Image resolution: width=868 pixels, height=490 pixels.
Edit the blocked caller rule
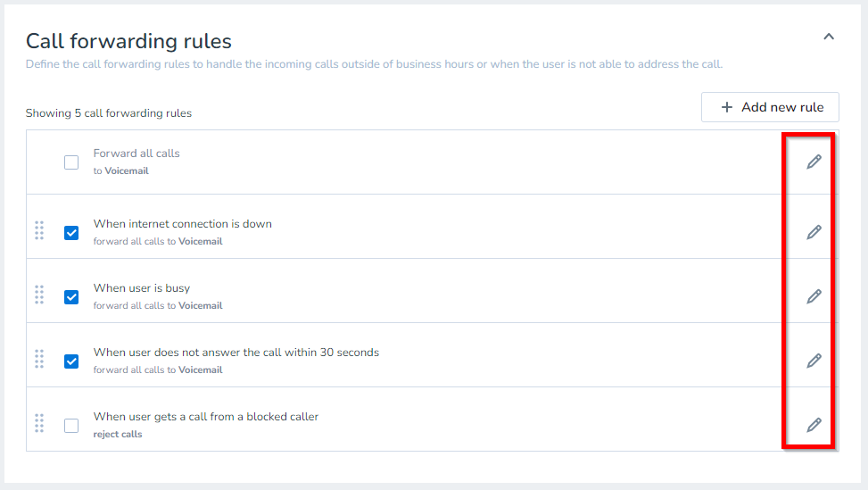(814, 425)
